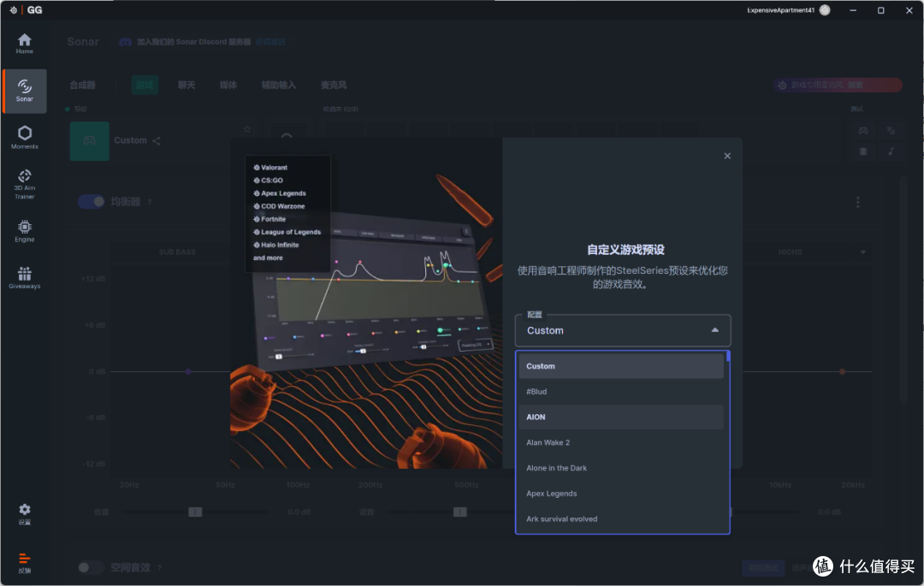Open the Home page in sidebar
The image size is (924, 586).
tap(24, 44)
